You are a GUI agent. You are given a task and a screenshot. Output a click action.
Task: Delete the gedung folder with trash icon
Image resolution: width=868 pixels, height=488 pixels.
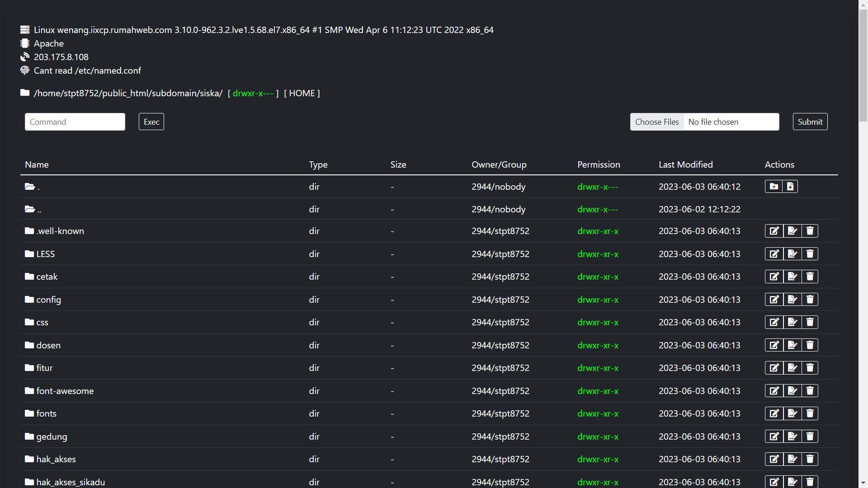(x=810, y=436)
